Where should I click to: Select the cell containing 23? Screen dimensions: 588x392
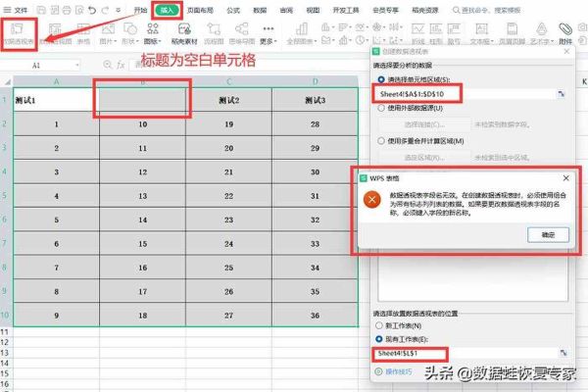click(228, 220)
